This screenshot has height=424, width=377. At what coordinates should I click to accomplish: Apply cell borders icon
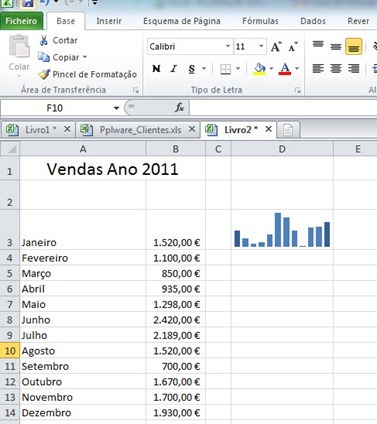coord(226,69)
